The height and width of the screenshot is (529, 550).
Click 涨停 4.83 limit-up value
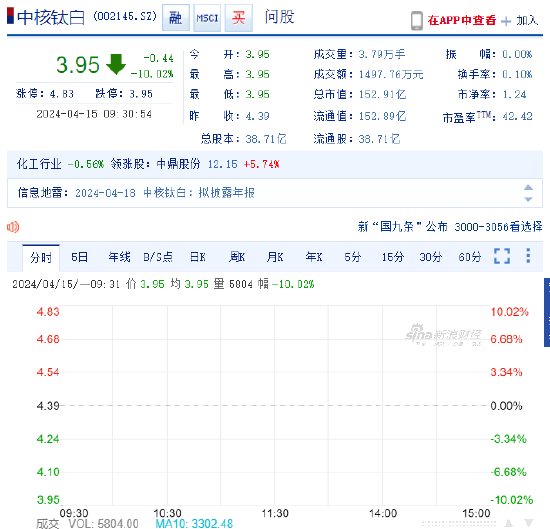tap(62, 94)
